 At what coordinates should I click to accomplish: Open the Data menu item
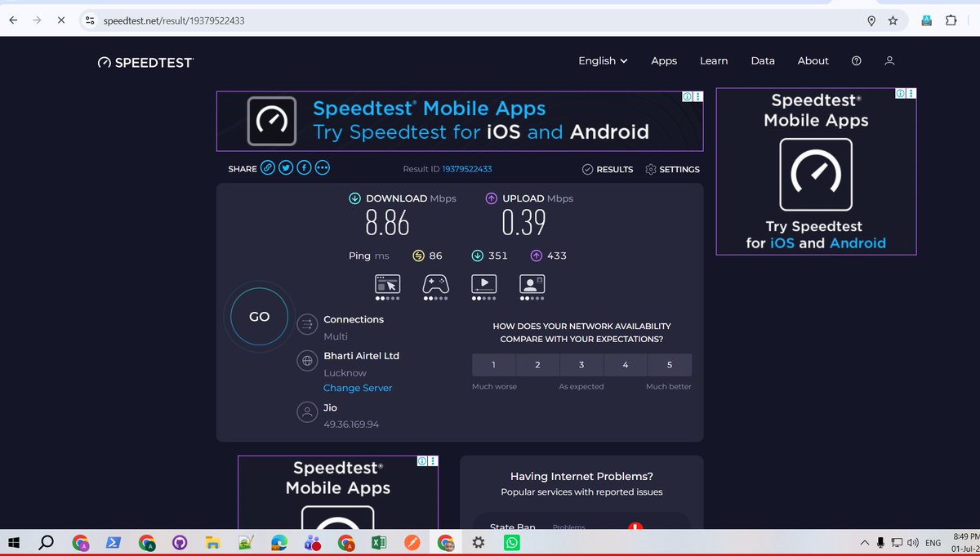pos(763,60)
